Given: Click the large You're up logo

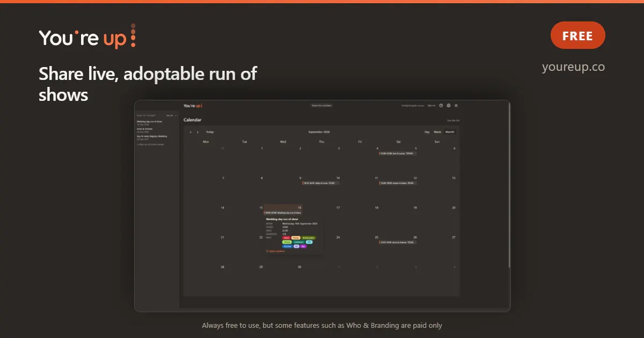Looking at the screenshot, I should [87, 36].
